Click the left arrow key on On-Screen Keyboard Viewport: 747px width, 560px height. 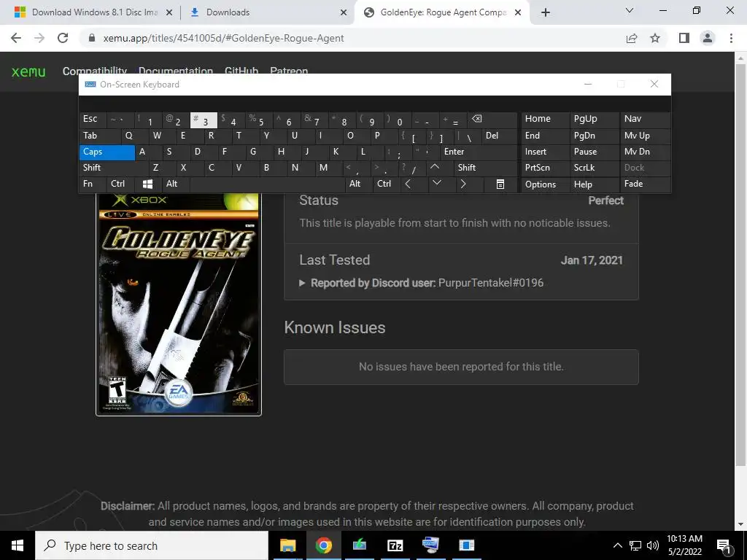tap(408, 184)
